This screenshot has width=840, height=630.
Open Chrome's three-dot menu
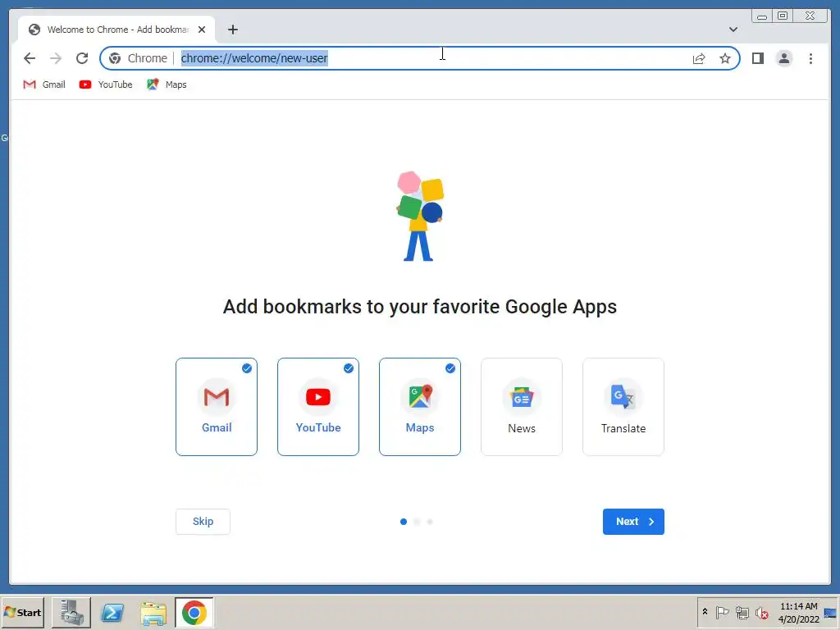[x=810, y=58]
